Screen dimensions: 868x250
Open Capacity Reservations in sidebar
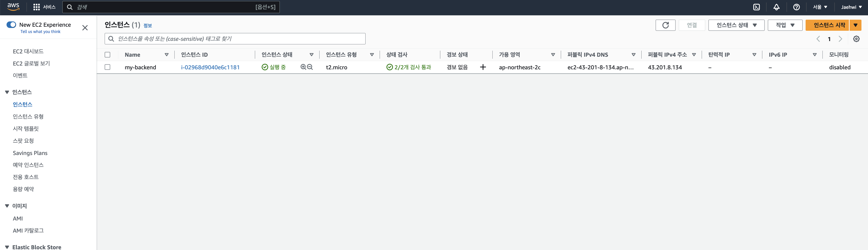click(x=23, y=189)
